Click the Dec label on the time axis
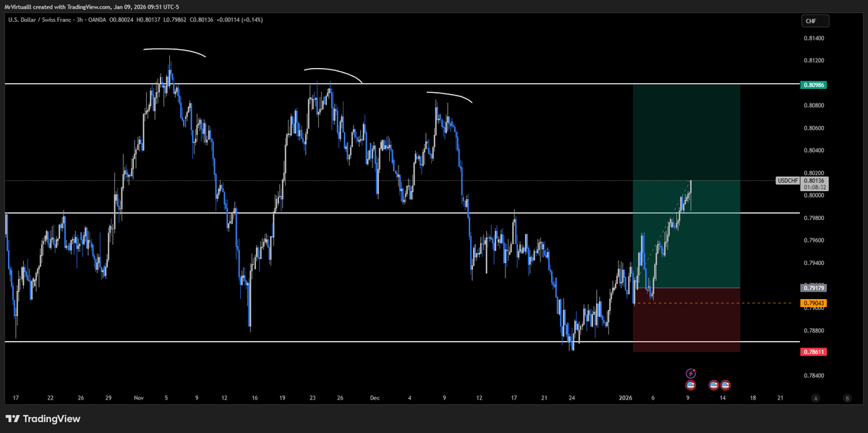The image size is (868, 433). [x=375, y=398]
